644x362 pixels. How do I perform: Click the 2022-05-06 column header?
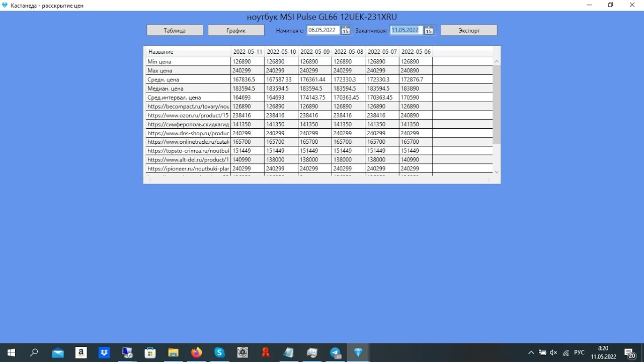coord(416,52)
